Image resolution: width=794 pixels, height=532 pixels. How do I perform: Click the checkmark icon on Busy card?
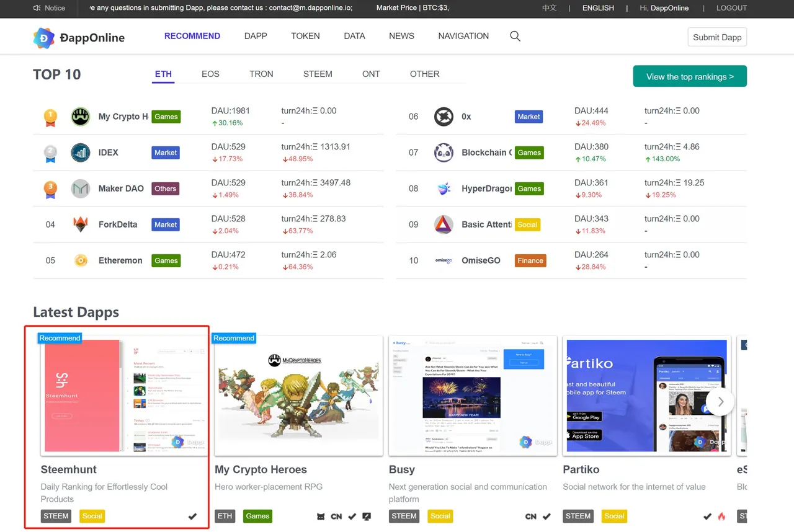[546, 516]
